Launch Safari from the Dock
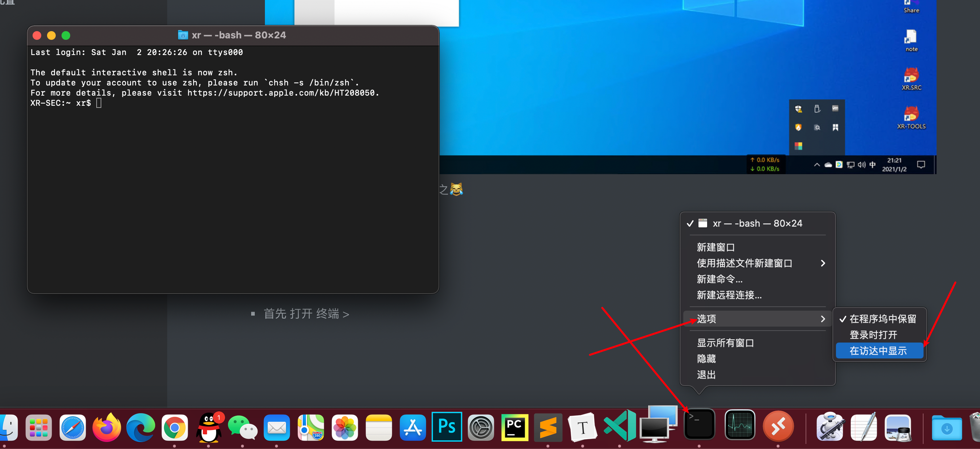The height and width of the screenshot is (449, 980). click(x=73, y=428)
